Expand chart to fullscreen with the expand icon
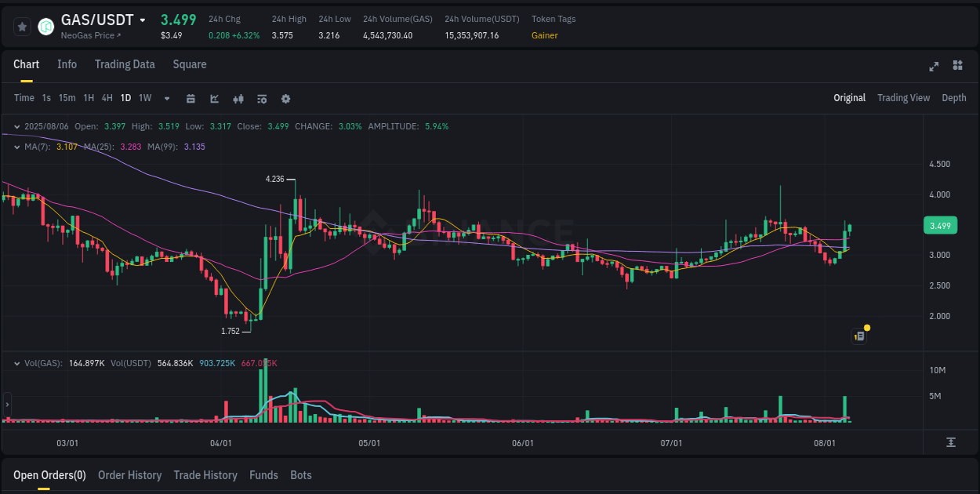The width and height of the screenshot is (980, 494). 933,67
